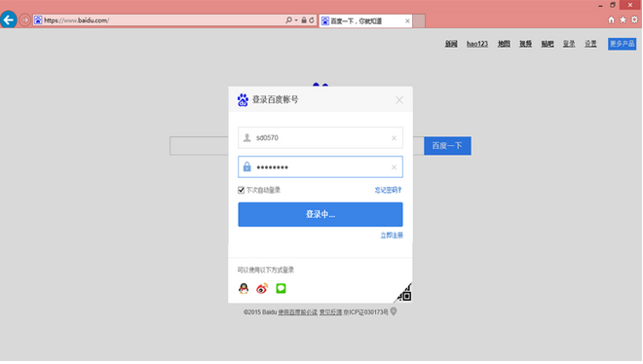Clear the password field with its X
Viewport: 643px width, 364px height.
(394, 167)
